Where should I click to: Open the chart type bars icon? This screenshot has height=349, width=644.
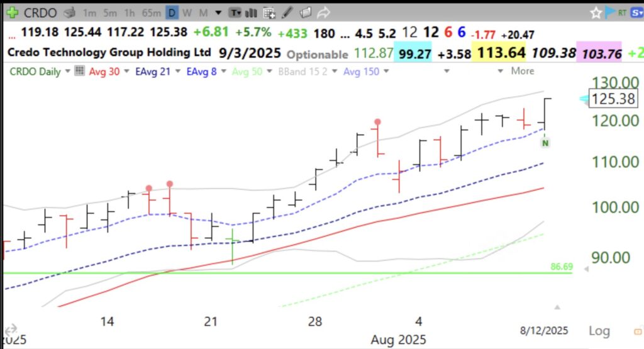pos(250,13)
